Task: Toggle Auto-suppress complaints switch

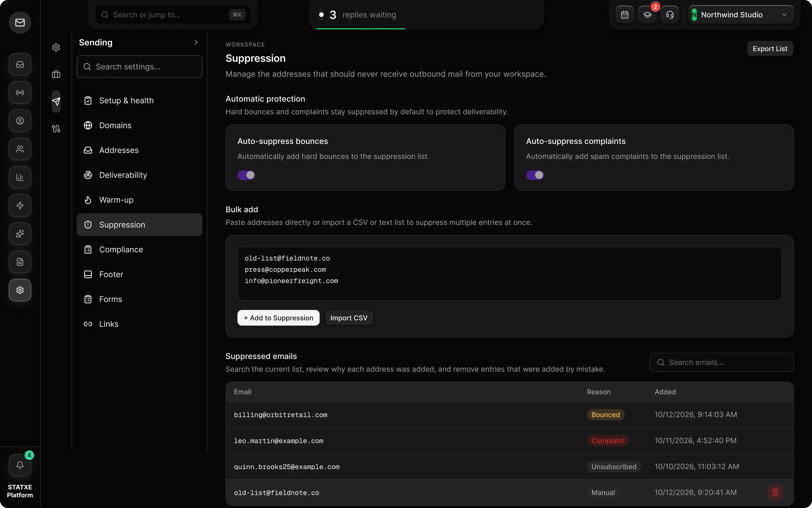Action: click(x=535, y=175)
